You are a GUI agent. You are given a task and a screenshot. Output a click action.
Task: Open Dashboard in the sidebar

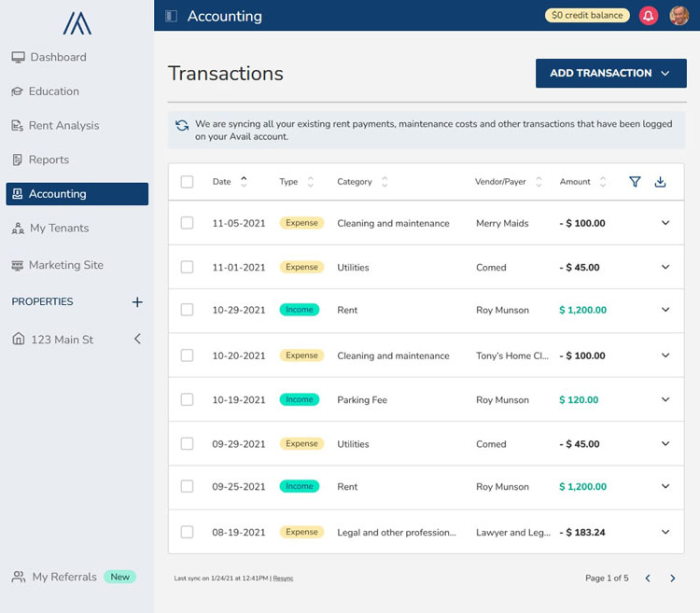point(49,57)
